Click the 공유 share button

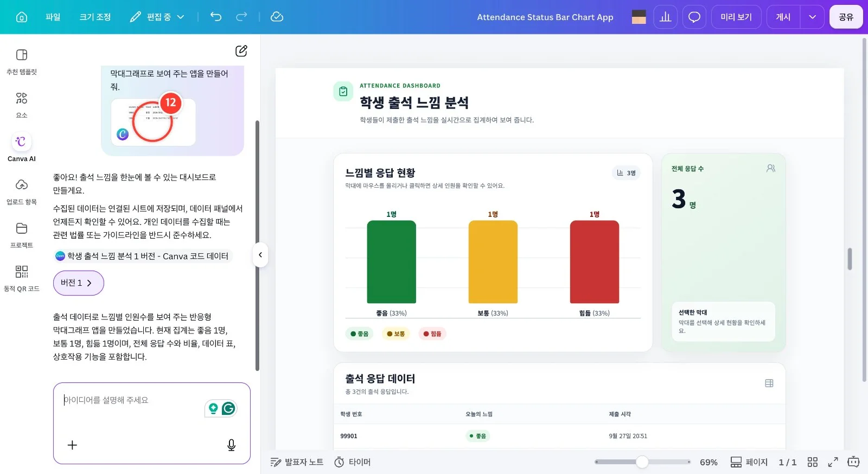(x=846, y=17)
